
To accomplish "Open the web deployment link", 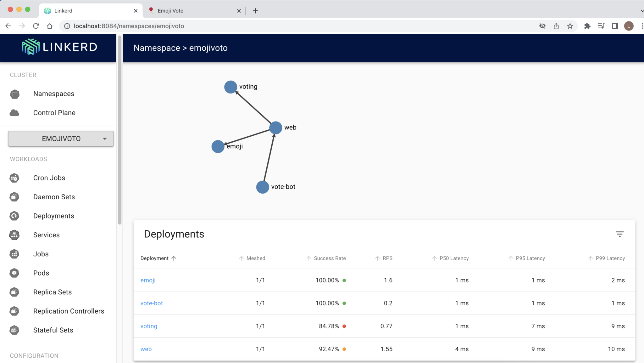I will click(x=146, y=349).
